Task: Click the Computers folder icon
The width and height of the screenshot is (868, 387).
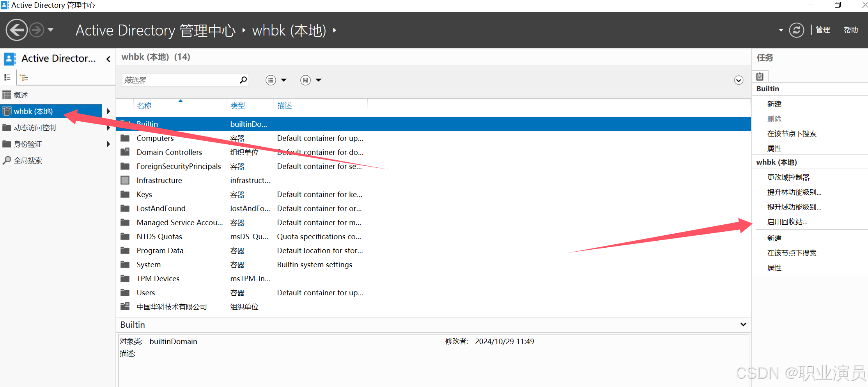Action: 125,138
